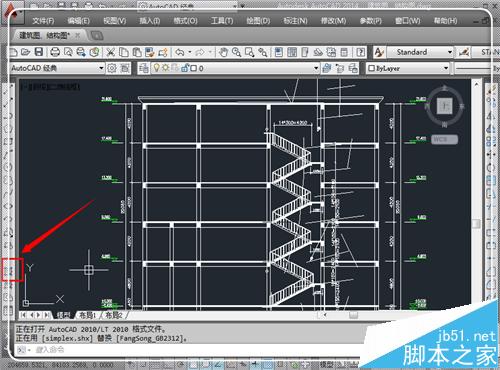Open the Tool Palettes window icon

(x=305, y=52)
